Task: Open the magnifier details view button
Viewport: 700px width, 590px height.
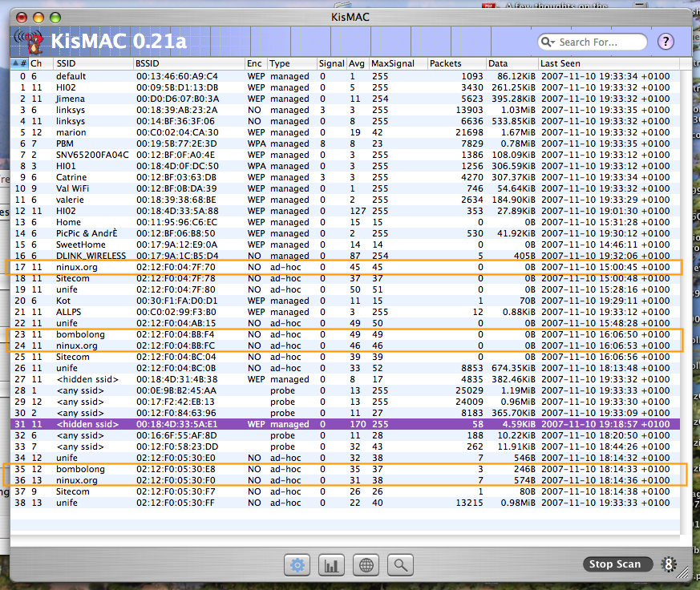Action: coord(400,565)
